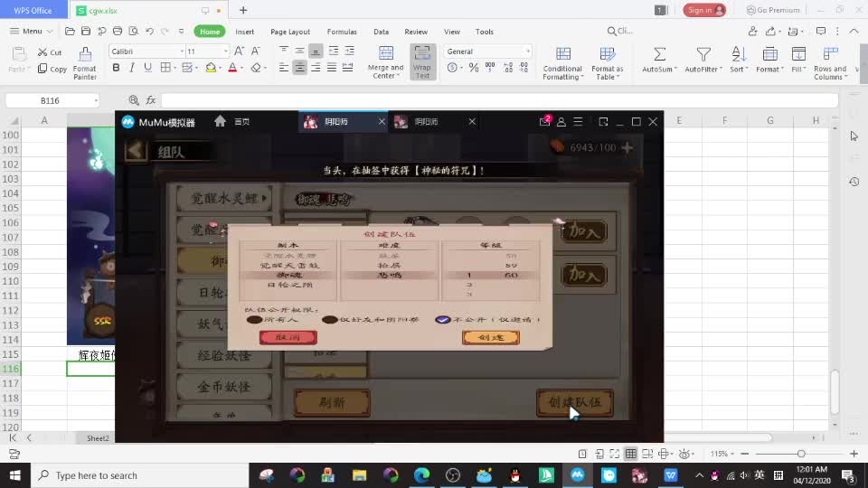The width and height of the screenshot is (868, 488).
Task: Open the Page Layout ribbon tab
Action: [290, 32]
